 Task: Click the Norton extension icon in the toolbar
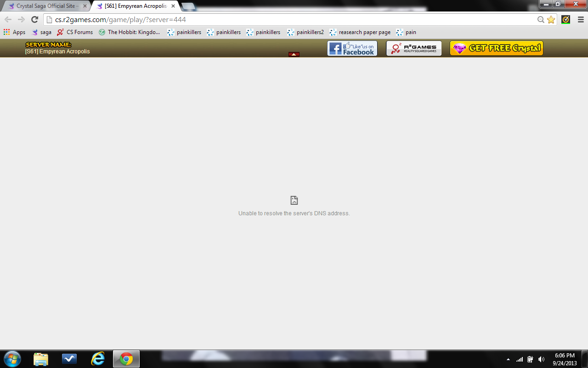[566, 19]
